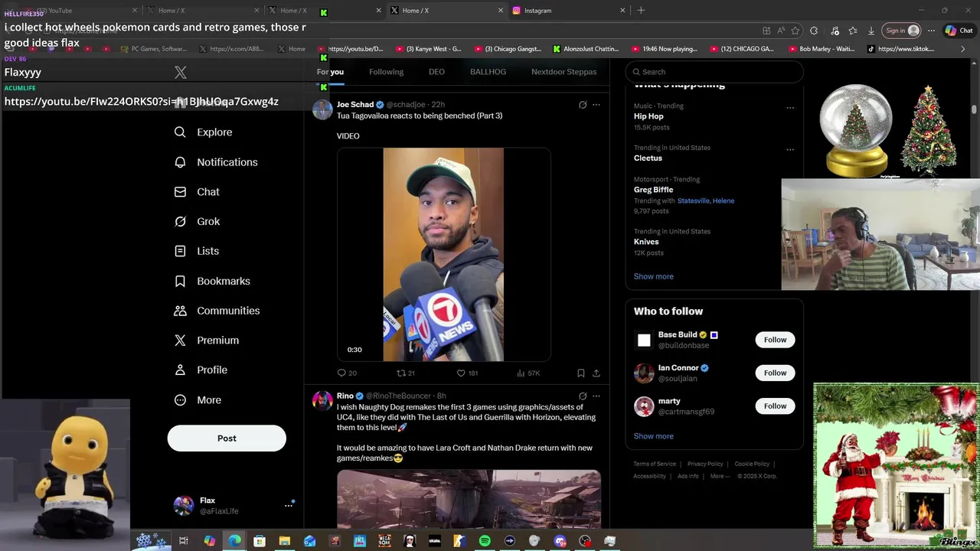Open a new browser tab

click(x=641, y=11)
